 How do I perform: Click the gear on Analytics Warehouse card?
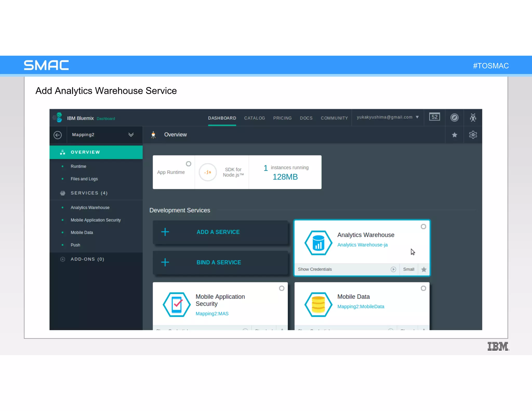click(423, 227)
